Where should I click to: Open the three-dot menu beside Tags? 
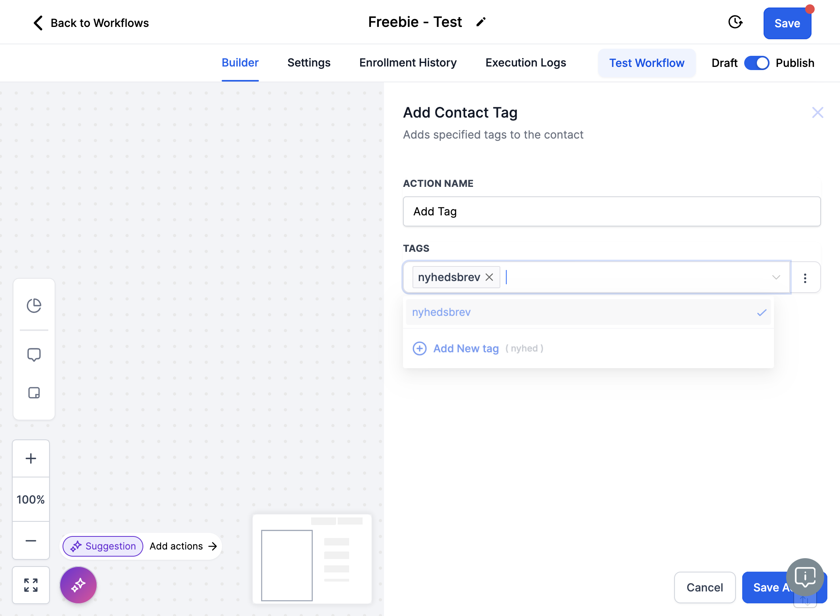click(x=805, y=278)
